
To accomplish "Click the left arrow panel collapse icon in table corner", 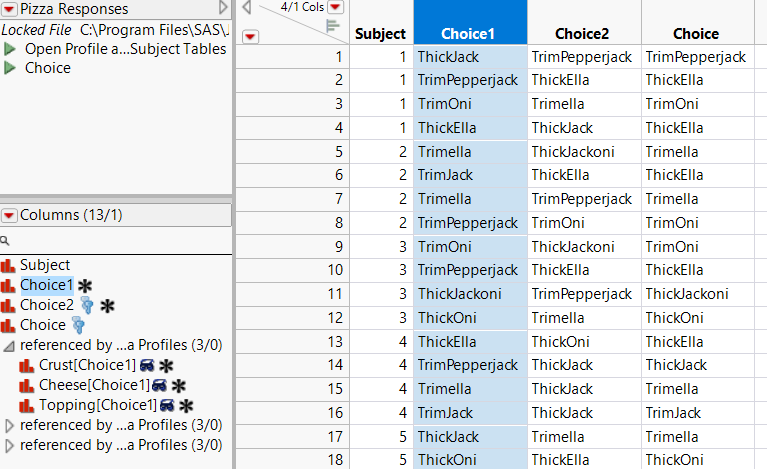I will (x=247, y=7).
